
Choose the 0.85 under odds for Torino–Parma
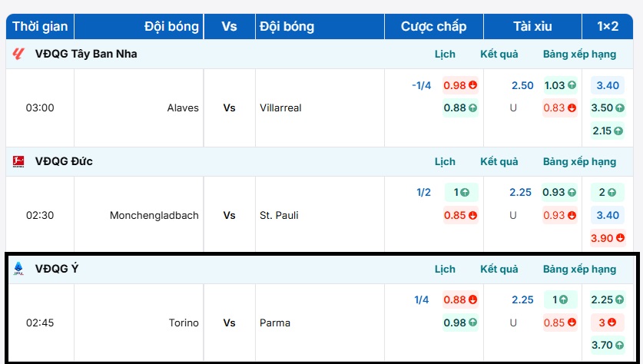tap(559, 323)
